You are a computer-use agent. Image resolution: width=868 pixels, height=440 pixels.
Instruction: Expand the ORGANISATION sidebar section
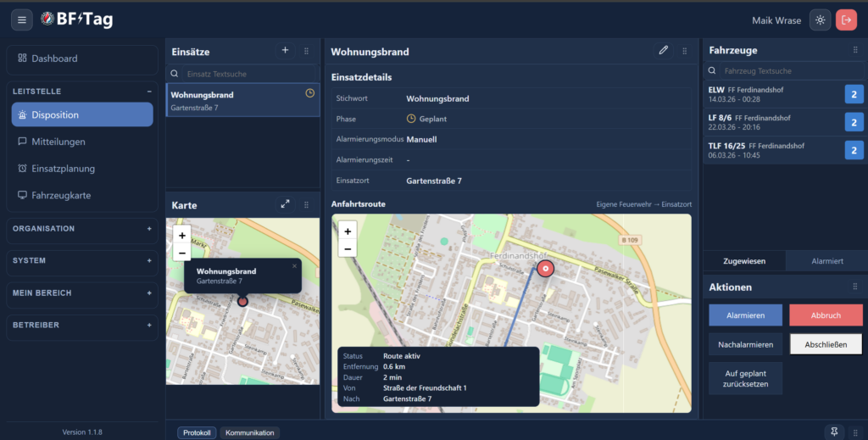point(149,229)
